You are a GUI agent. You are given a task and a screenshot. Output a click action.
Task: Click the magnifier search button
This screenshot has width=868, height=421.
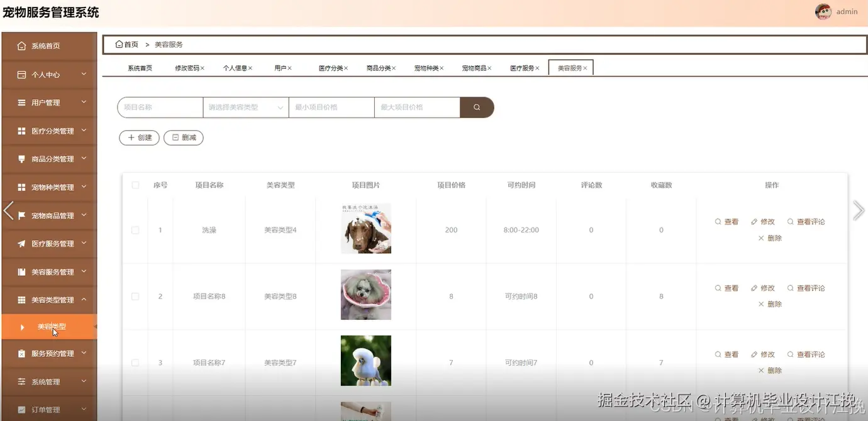click(477, 107)
